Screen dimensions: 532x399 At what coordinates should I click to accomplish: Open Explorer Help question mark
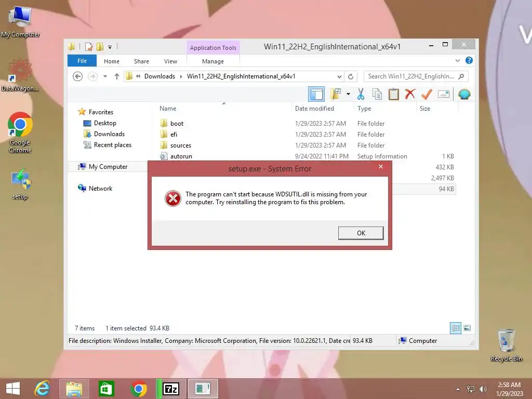coord(469,60)
